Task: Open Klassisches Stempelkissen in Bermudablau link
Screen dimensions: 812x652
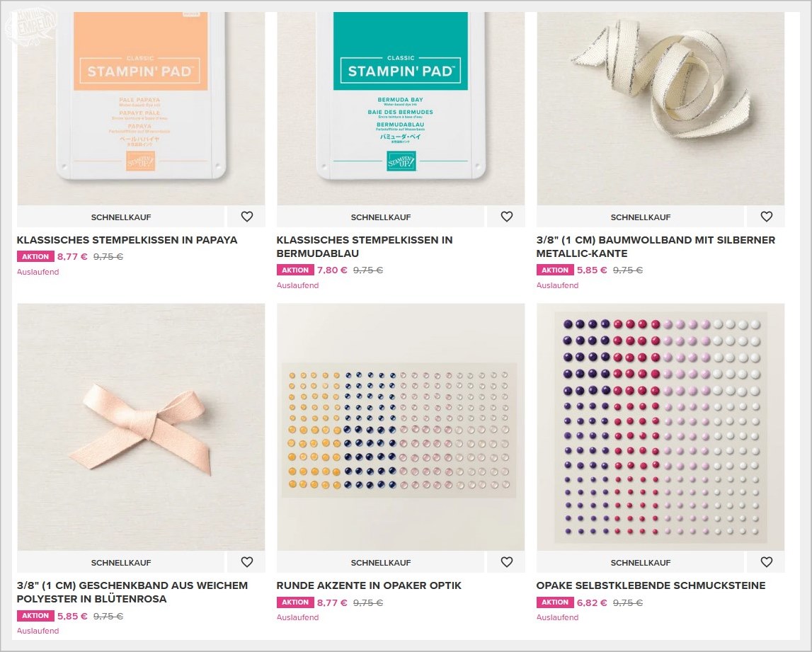Action: tap(365, 246)
